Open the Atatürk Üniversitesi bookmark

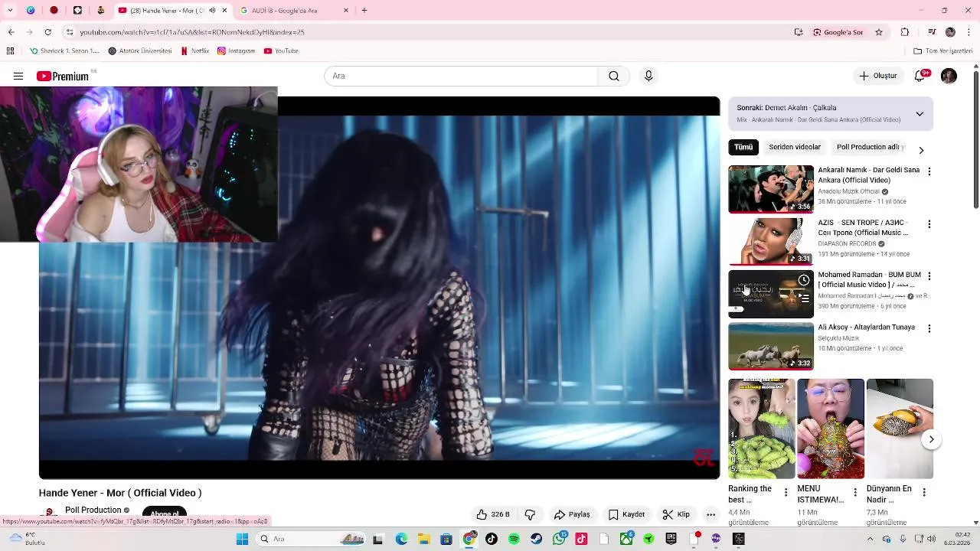pos(140,51)
